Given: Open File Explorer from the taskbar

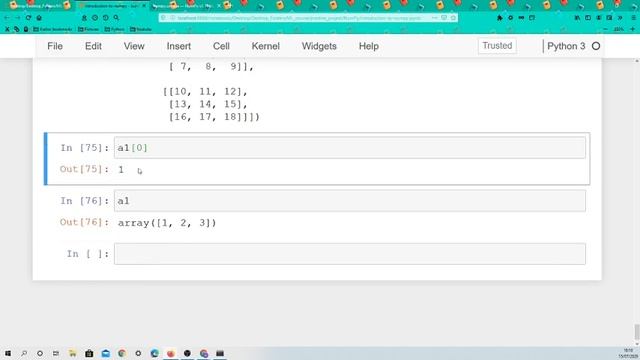Looking at the screenshot, I should point(72,353).
